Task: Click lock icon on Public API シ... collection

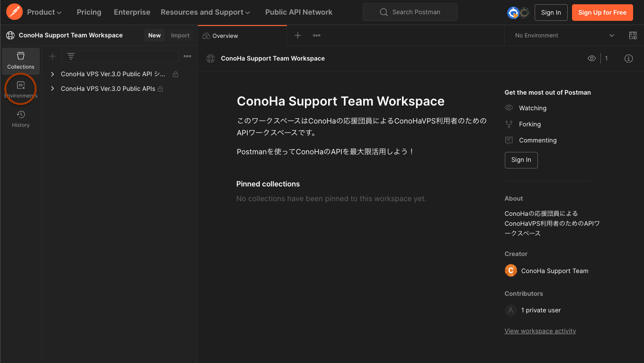Action: (x=176, y=74)
